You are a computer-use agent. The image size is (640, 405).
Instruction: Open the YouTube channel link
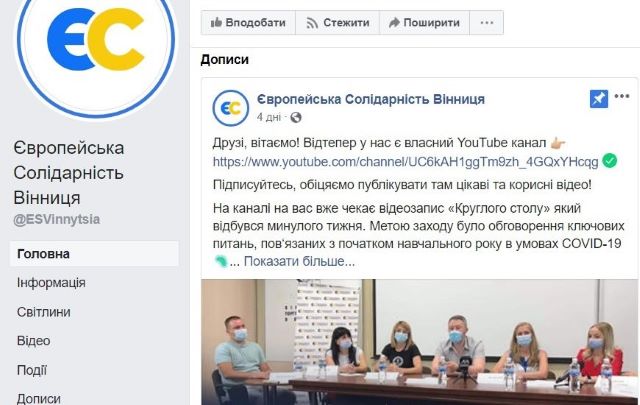[405, 162]
